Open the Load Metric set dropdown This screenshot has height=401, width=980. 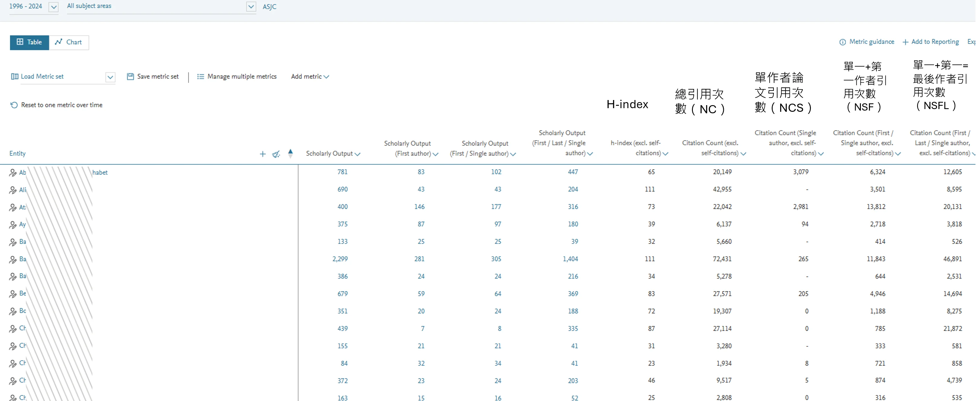pos(110,77)
